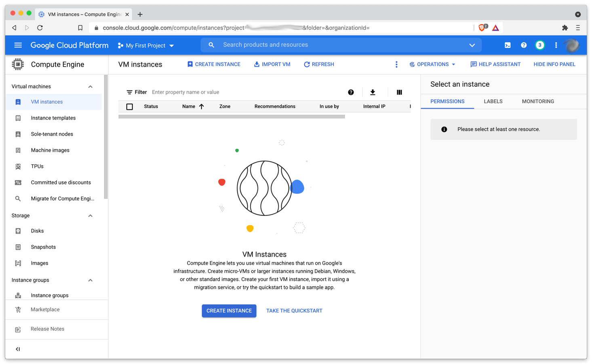Click the filter help question mark icon

[351, 92]
